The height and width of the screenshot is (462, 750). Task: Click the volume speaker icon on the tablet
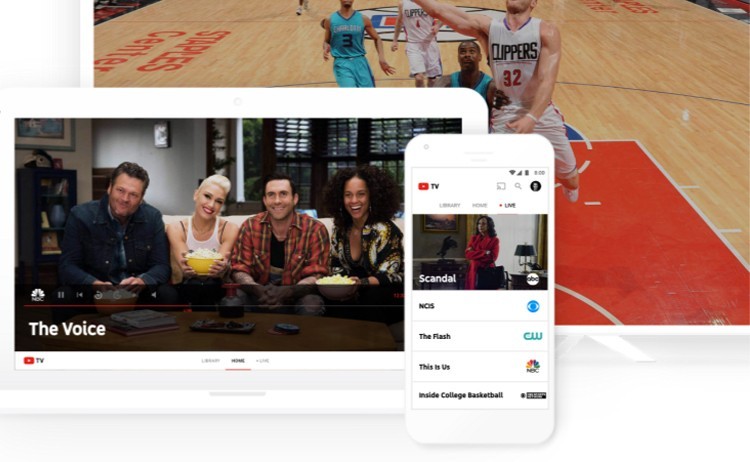click(x=153, y=295)
